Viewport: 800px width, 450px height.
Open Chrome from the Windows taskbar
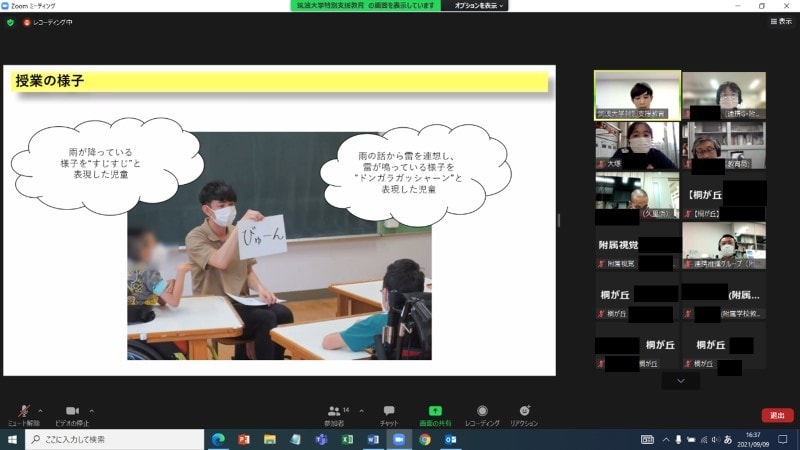point(424,439)
